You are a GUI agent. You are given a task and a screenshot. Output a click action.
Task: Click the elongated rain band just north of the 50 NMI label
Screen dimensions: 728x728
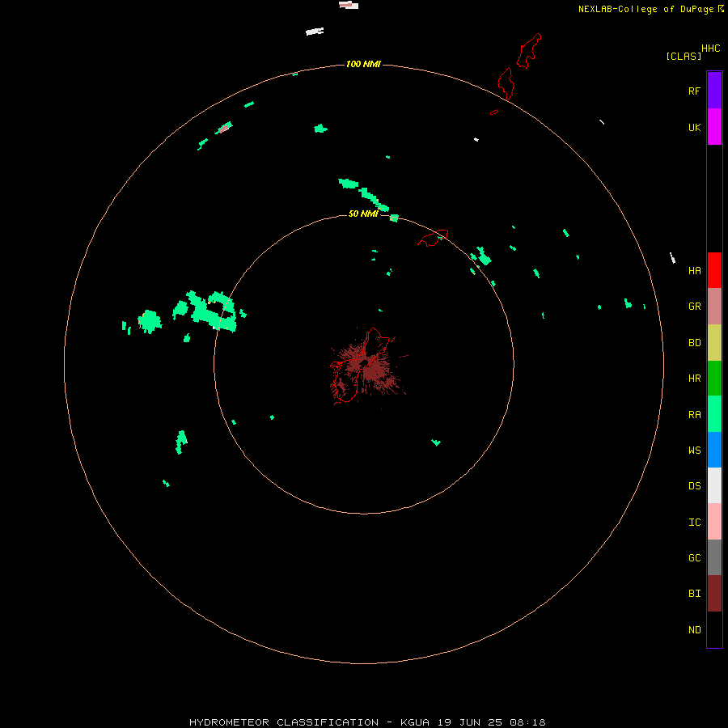pyautogui.click(x=364, y=193)
